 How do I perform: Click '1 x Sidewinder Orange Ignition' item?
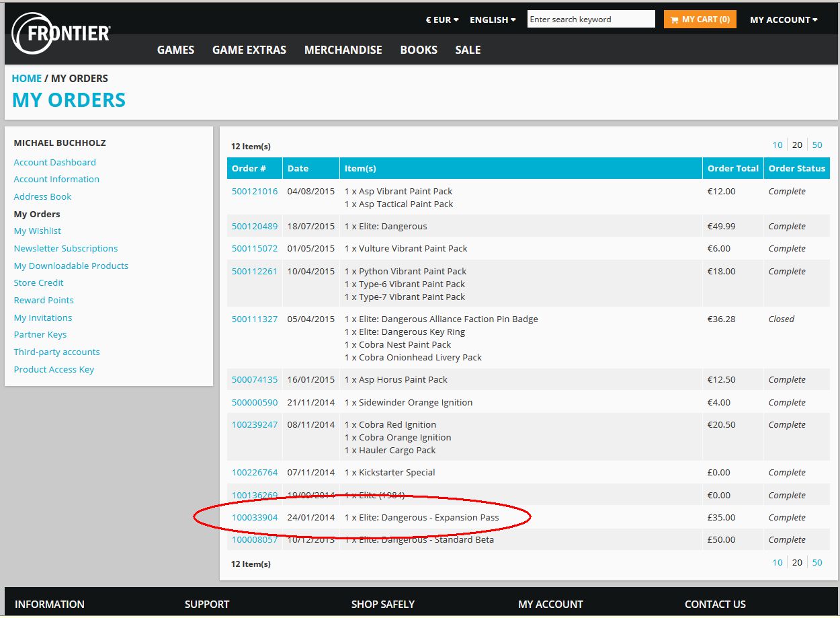click(409, 402)
